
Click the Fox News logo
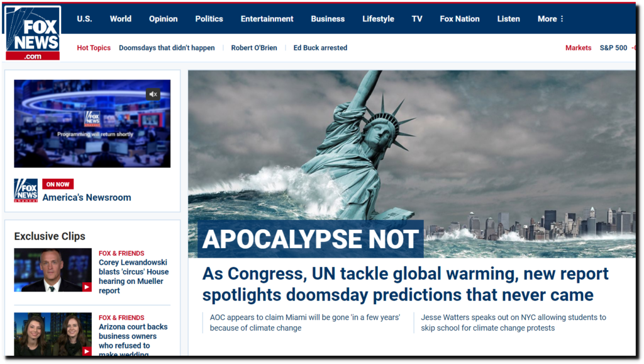(x=33, y=33)
